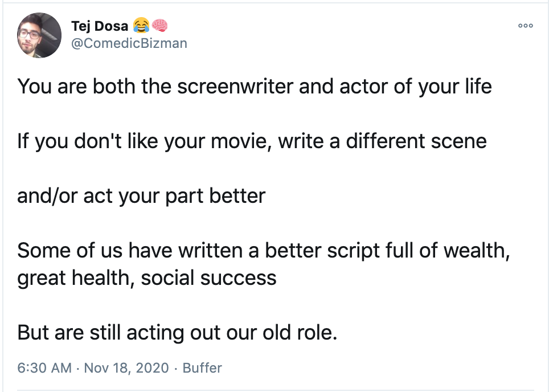
Task: Click the line "But are still acting out our old role."
Action: click(x=178, y=332)
